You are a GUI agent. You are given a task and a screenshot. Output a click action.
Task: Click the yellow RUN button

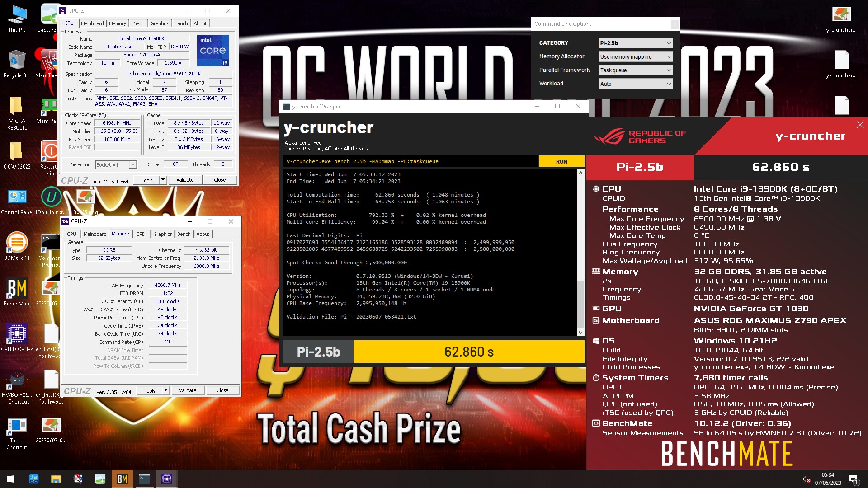tap(561, 161)
